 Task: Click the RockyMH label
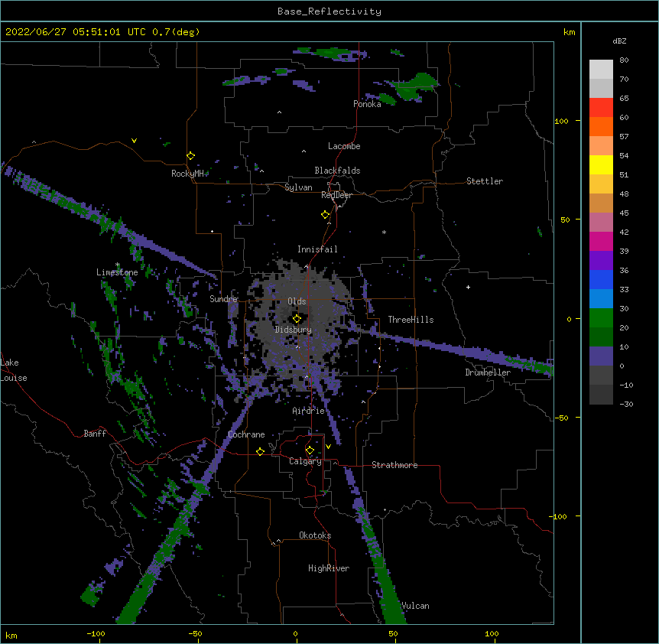[x=187, y=174]
